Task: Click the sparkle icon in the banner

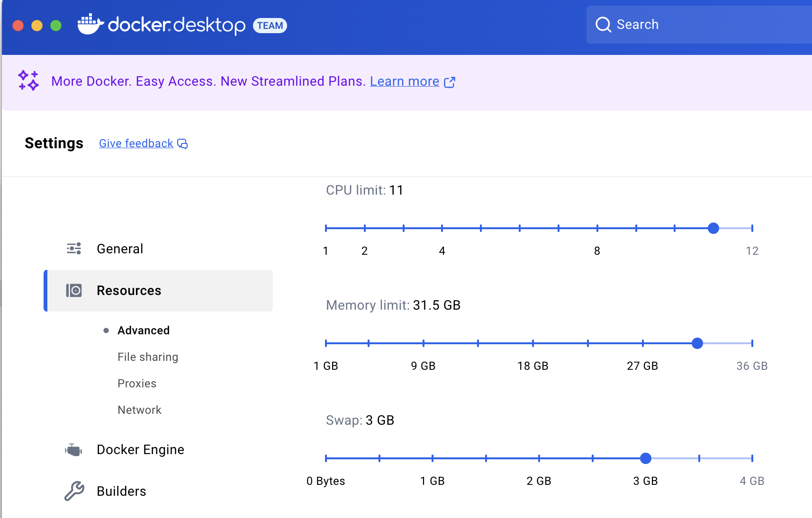Action: [28, 80]
